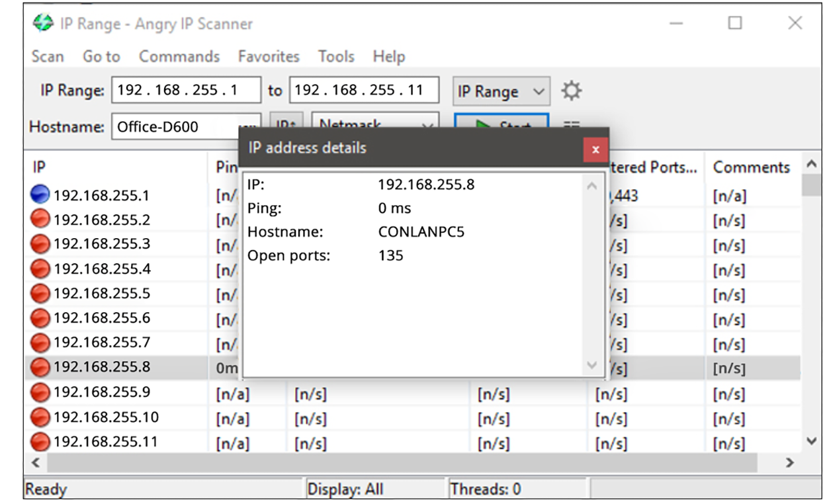Close the IP address details popup
Image resolution: width=827 pixels, height=504 pixels.
[x=595, y=149]
